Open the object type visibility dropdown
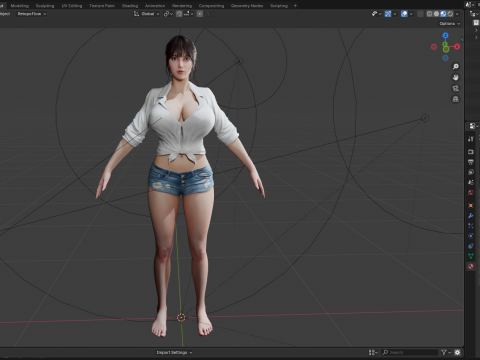Image resolution: width=480 pixels, height=360 pixels. coord(376,14)
